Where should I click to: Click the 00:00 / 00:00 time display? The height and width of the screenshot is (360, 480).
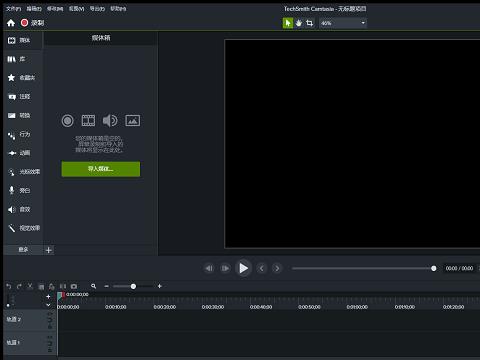459,268
